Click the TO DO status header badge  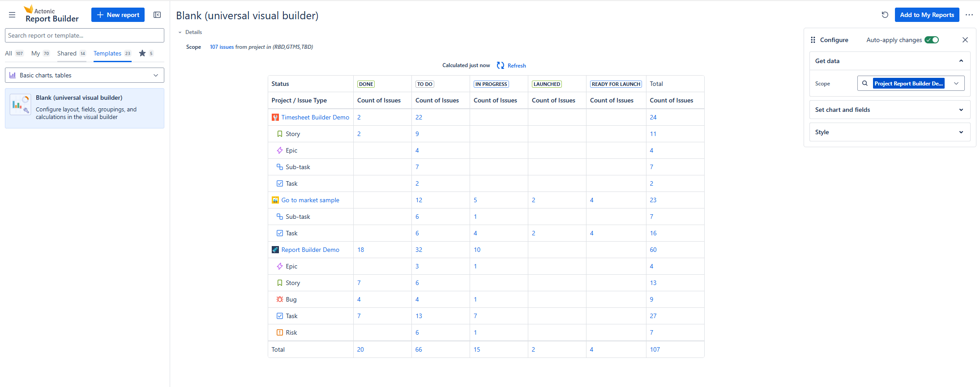[424, 84]
